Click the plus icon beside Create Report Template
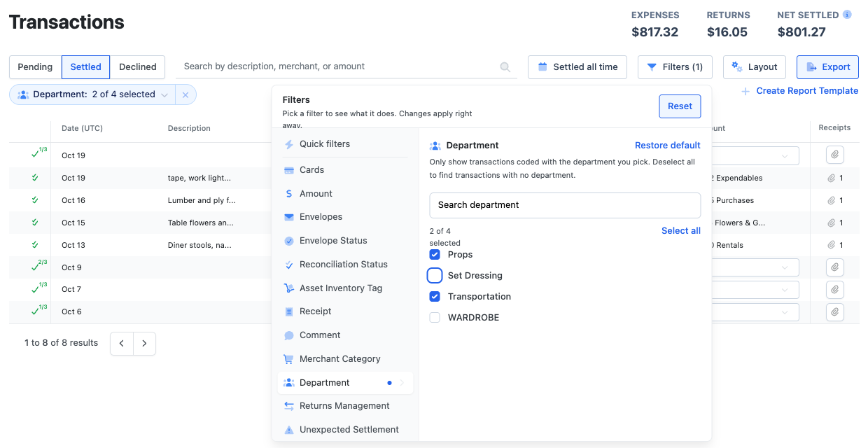This screenshot has height=448, width=868. click(745, 91)
